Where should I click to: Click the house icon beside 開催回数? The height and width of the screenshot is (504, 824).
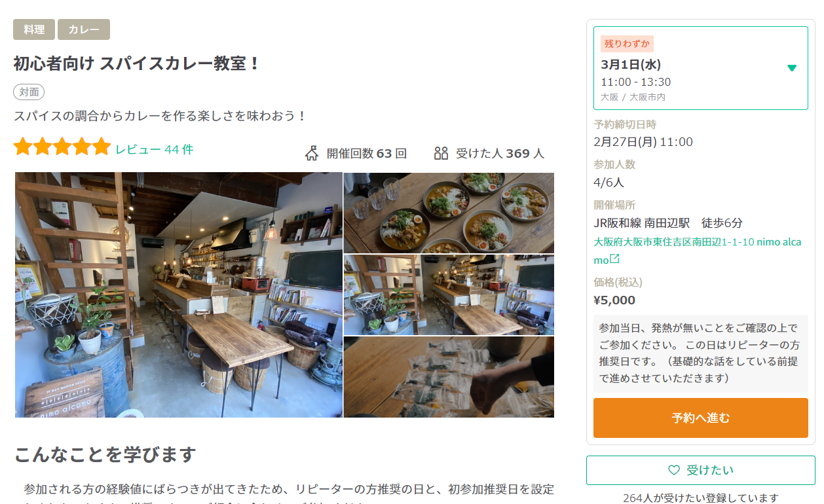click(312, 153)
